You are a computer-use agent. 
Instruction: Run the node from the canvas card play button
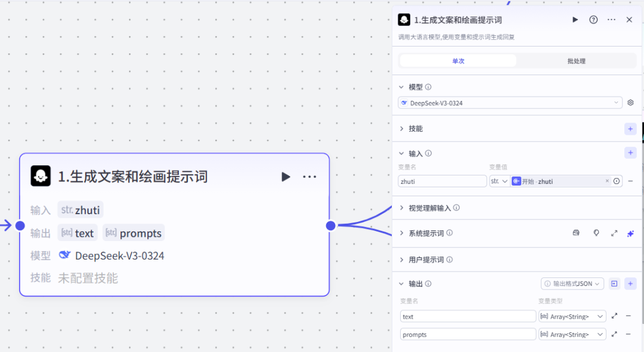coord(286,177)
